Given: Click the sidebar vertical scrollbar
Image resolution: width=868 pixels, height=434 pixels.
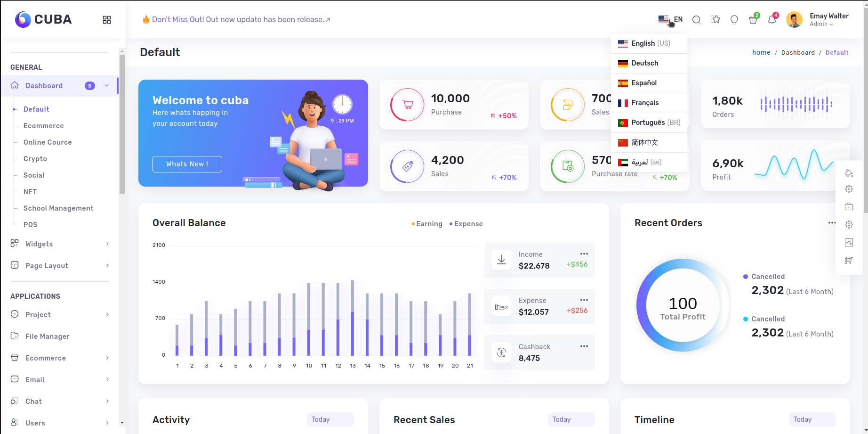Looking at the screenshot, I should point(122,124).
